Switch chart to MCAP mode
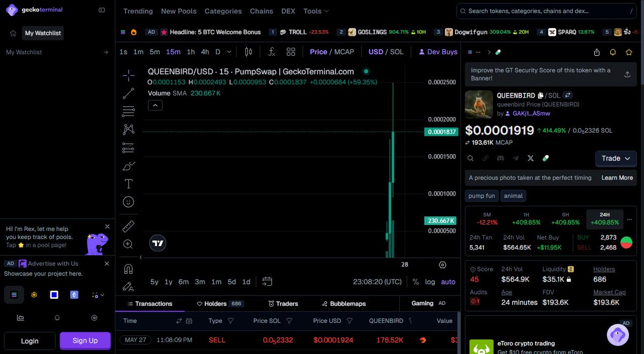The height and width of the screenshot is (354, 644). pos(344,52)
